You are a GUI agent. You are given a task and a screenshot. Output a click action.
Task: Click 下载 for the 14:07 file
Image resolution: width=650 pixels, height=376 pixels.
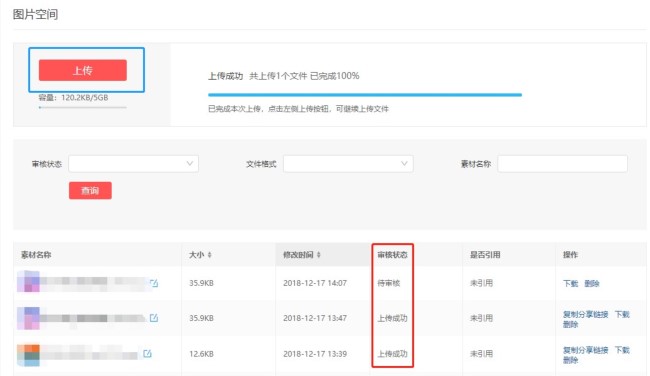[x=570, y=284]
